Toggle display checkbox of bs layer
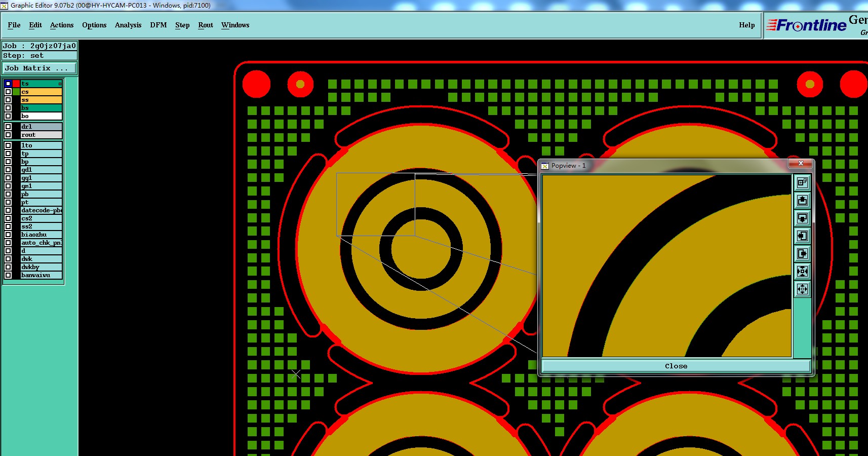 point(8,108)
